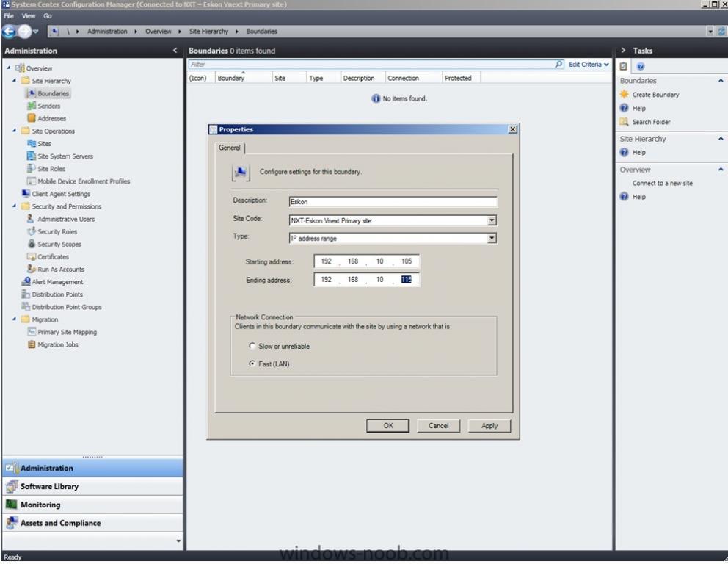The height and width of the screenshot is (564, 728).
Task: Open the Type dropdown
Action: click(492, 239)
